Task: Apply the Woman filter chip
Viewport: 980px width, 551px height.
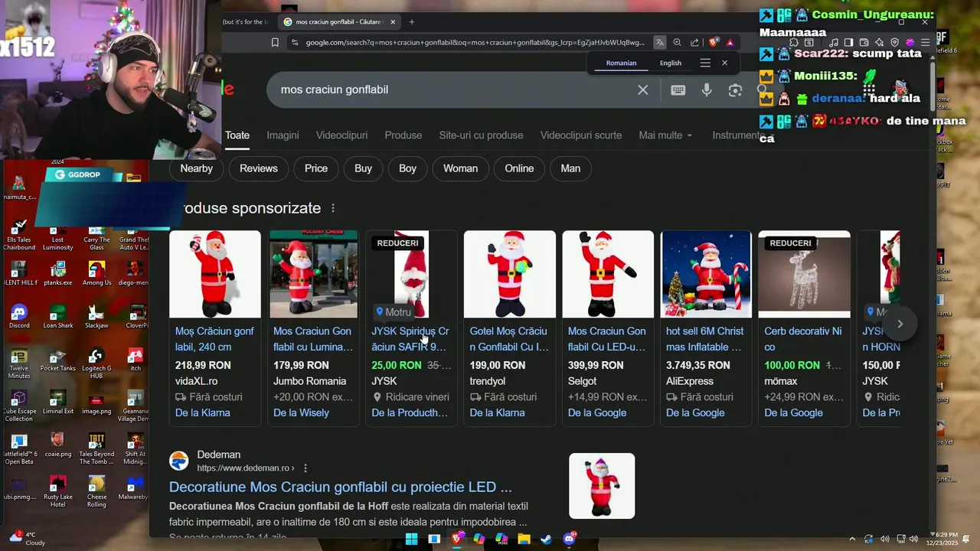Action: click(460, 168)
